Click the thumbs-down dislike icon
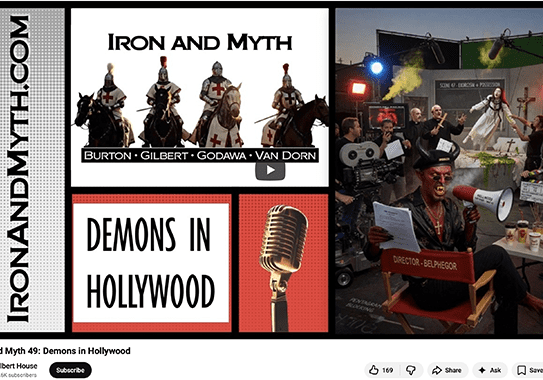This screenshot has width=543, height=380. pyautogui.click(x=411, y=370)
